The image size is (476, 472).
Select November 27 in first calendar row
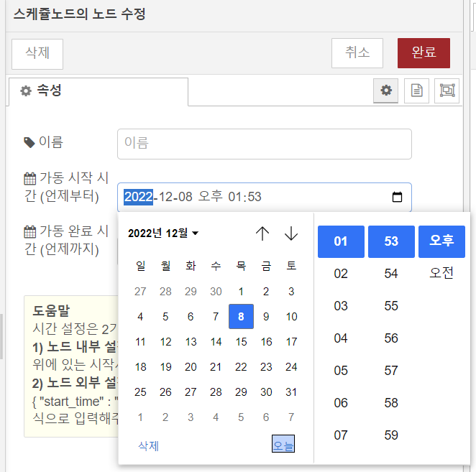pos(140,292)
